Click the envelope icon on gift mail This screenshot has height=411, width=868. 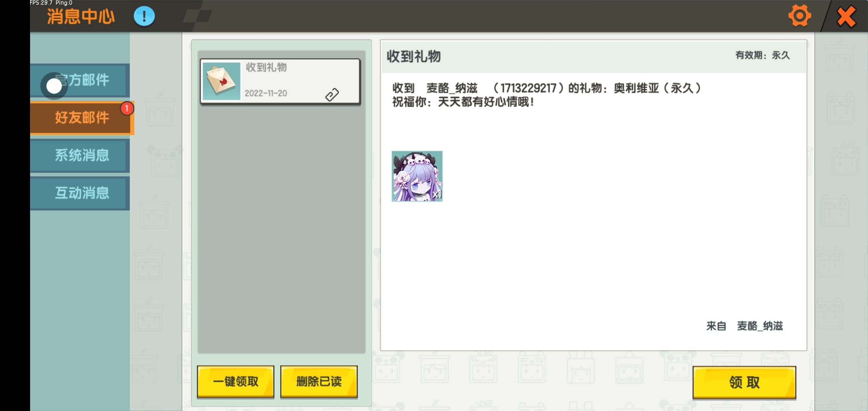[x=222, y=81]
